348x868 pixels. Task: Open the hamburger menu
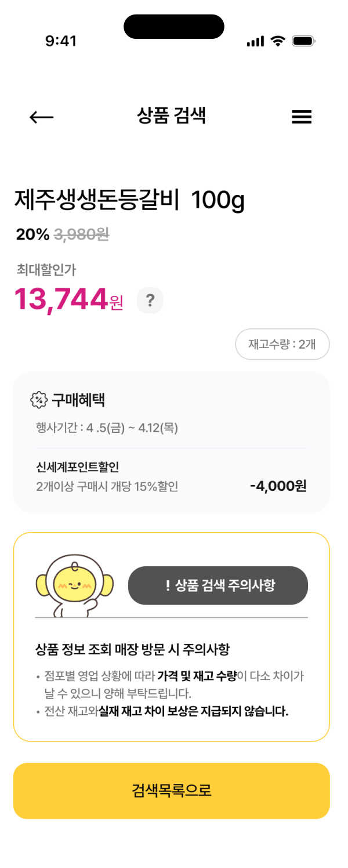pos(302,117)
